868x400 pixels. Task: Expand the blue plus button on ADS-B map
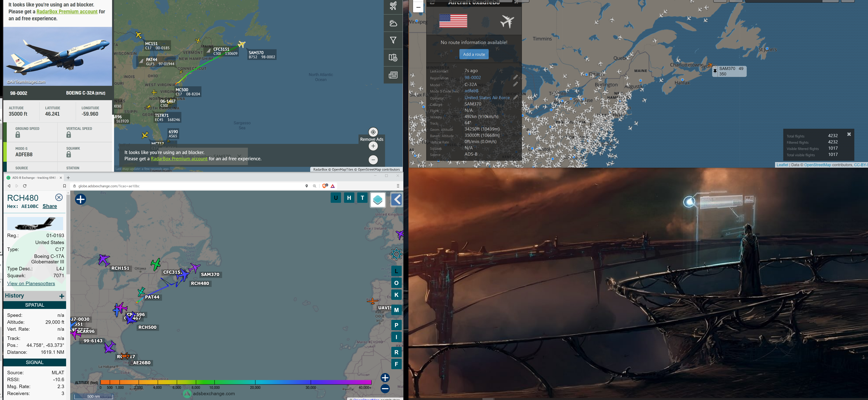pos(81,199)
